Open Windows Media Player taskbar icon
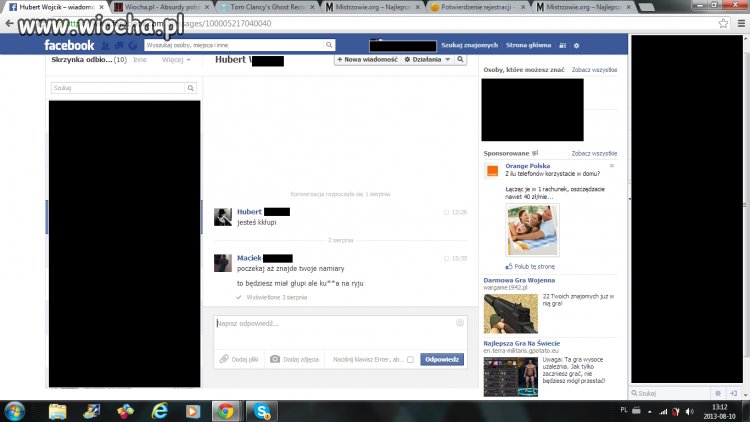750x422 pixels. (193, 411)
